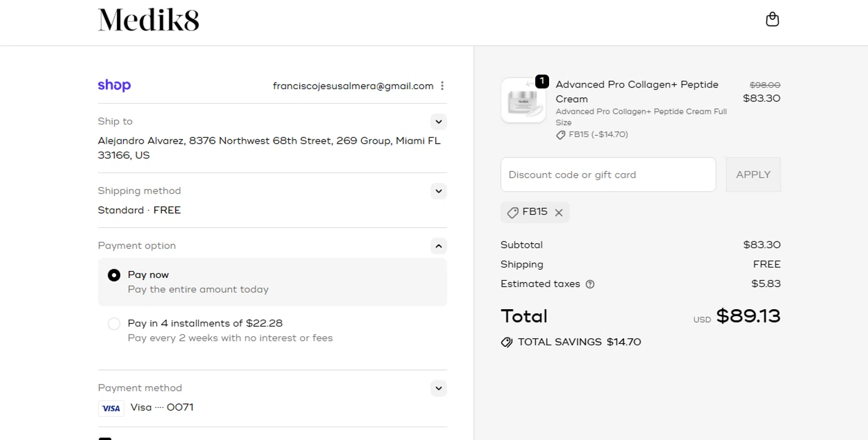The image size is (868, 440).
Task: Open account options menu next to email
Action: [x=442, y=86]
